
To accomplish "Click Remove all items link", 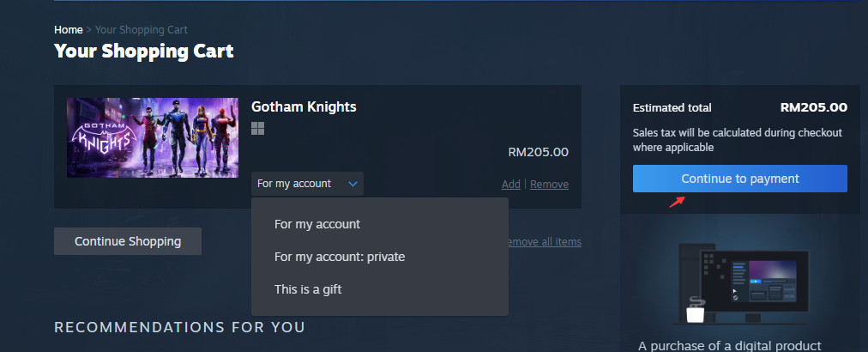I will point(545,242).
